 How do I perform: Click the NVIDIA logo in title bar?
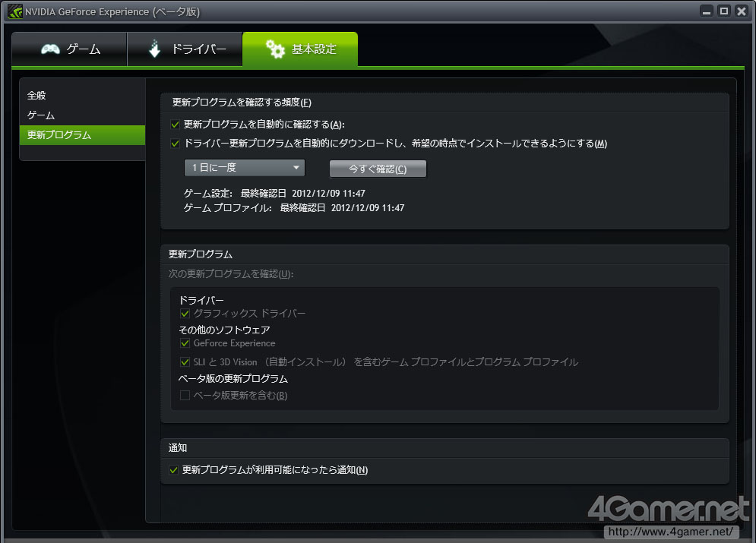pos(14,11)
